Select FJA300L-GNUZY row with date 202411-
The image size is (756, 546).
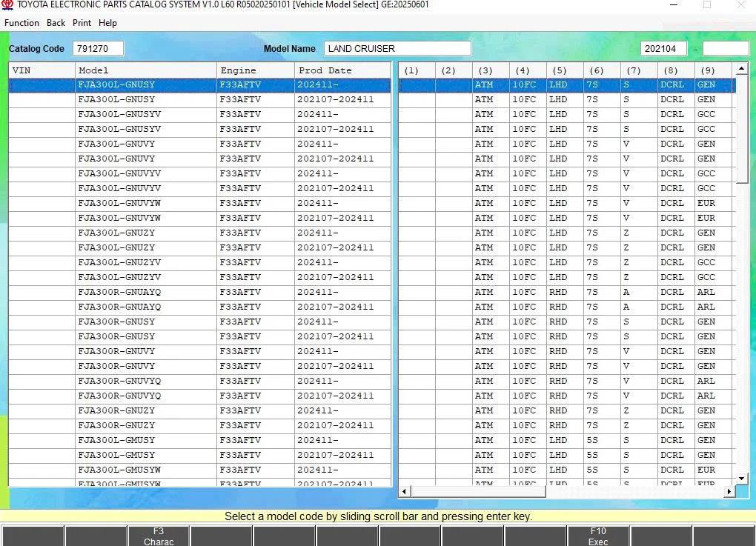[199, 233]
